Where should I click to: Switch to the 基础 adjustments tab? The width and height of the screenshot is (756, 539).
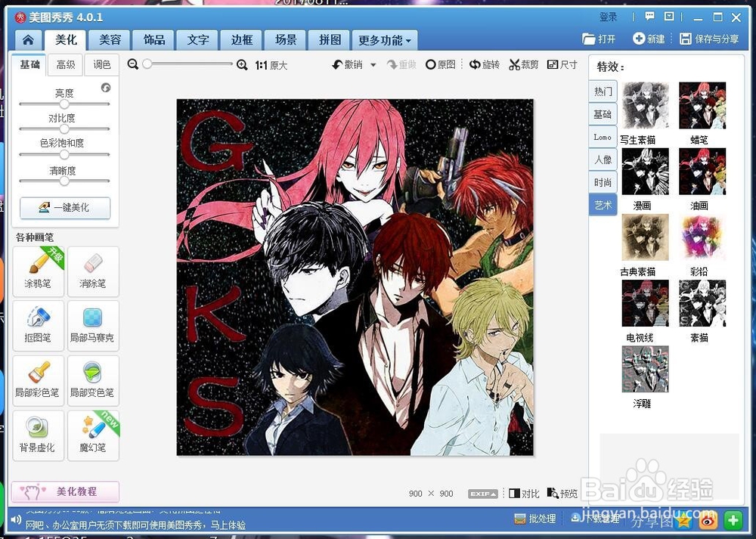point(29,64)
